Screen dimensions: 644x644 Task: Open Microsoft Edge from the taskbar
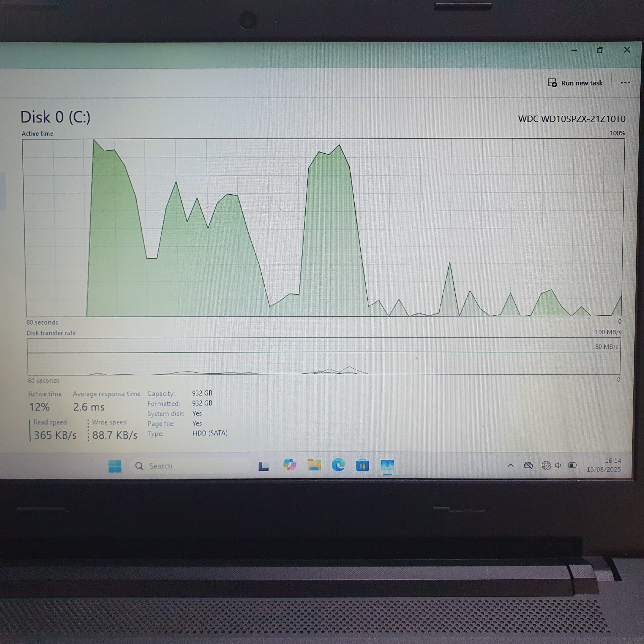pyautogui.click(x=338, y=465)
